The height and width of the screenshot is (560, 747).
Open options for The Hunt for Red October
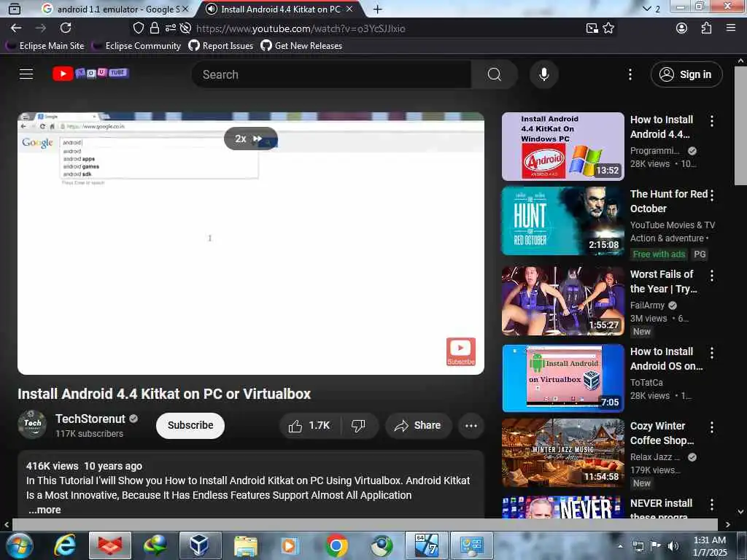[x=712, y=195]
